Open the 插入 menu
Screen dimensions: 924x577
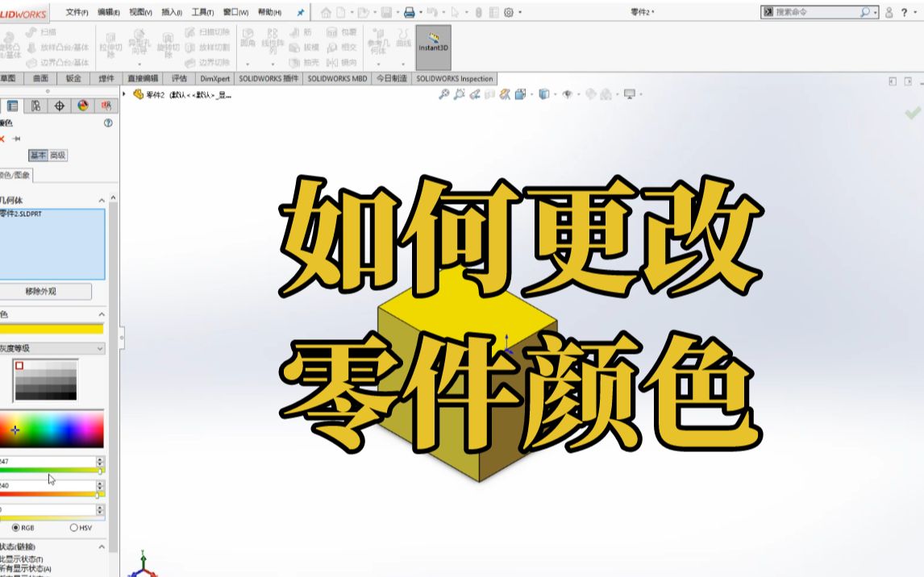(x=172, y=10)
